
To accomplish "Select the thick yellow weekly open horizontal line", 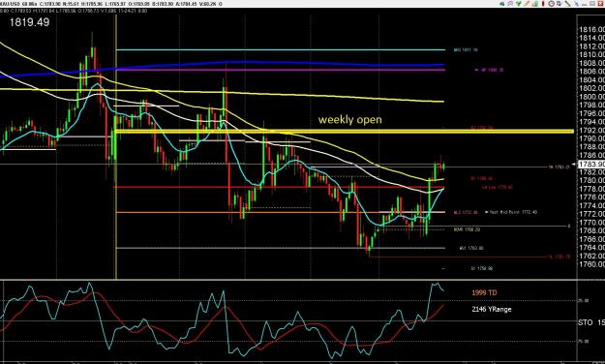I will pyautogui.click(x=345, y=132).
